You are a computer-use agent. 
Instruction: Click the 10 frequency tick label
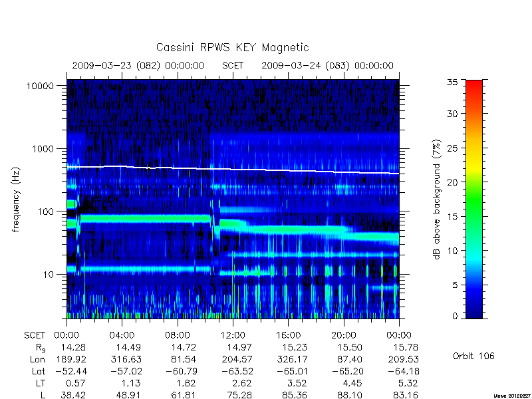pyautogui.click(x=49, y=274)
